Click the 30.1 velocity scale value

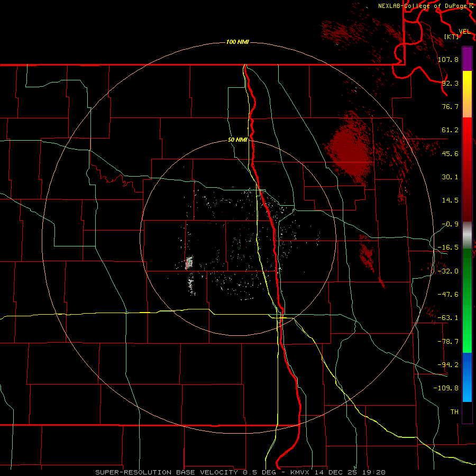point(450,177)
